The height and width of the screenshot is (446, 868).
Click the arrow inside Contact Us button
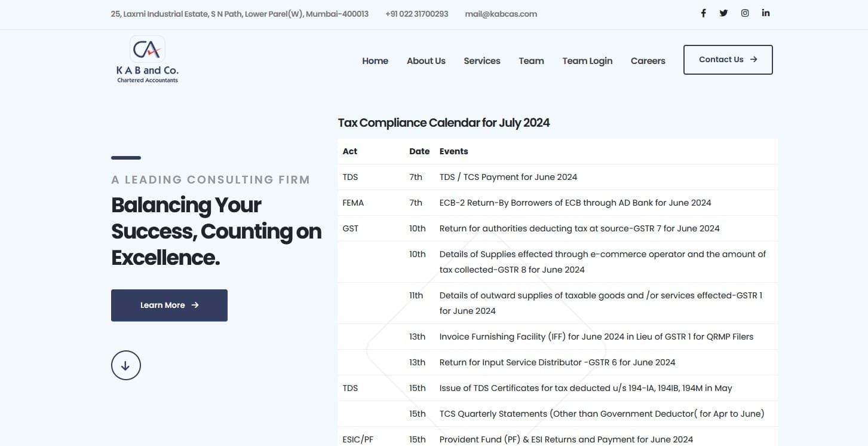click(x=753, y=59)
